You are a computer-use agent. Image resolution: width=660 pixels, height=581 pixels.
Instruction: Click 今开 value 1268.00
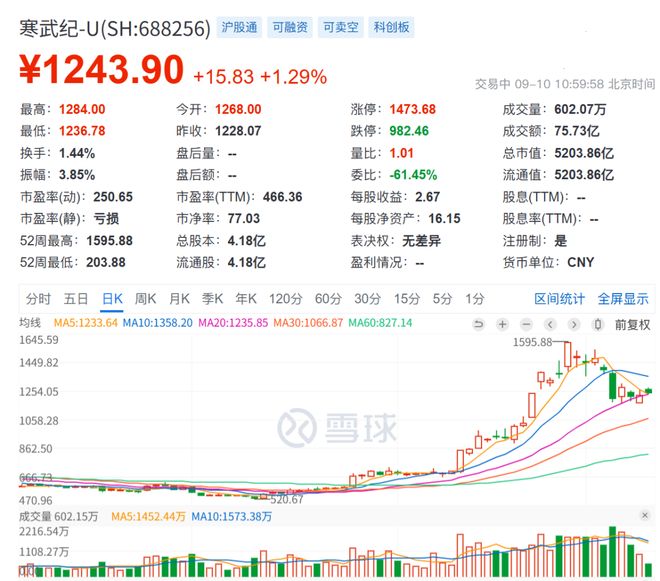pos(238,109)
